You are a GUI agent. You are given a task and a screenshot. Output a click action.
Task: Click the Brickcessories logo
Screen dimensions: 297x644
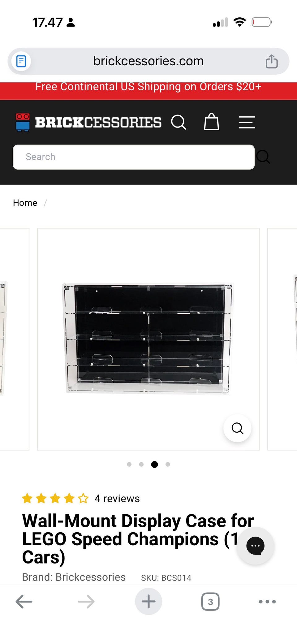(88, 122)
